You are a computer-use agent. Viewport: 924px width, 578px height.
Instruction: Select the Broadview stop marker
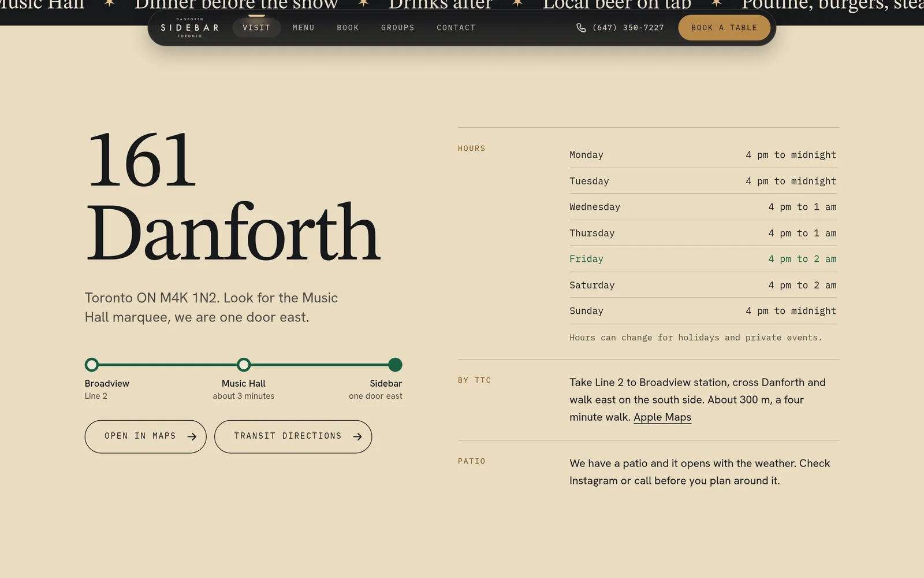(x=92, y=365)
